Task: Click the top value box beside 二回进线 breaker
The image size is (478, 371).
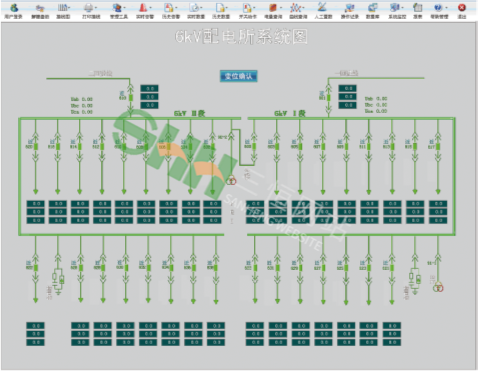Action: pos(149,88)
